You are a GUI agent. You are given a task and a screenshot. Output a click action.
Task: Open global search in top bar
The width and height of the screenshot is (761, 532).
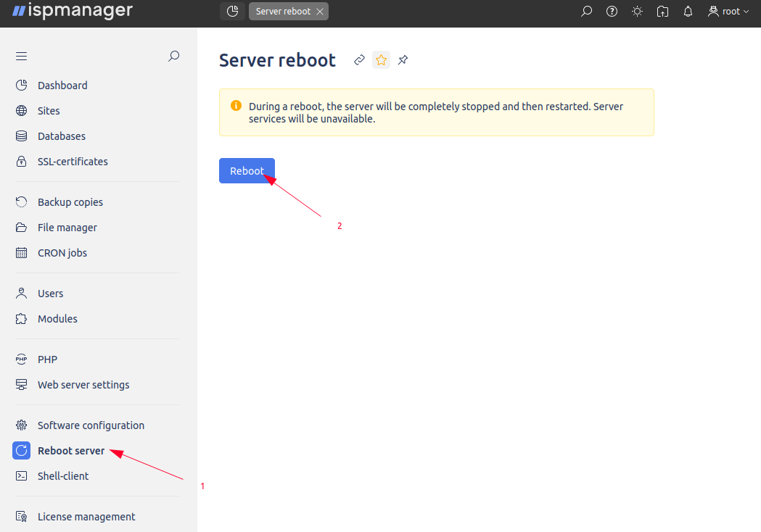coord(587,12)
